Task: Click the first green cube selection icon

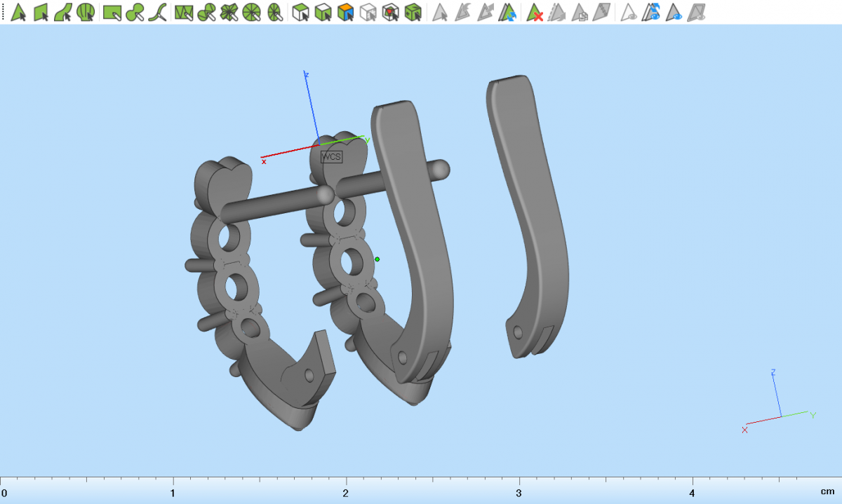Action: [300, 12]
